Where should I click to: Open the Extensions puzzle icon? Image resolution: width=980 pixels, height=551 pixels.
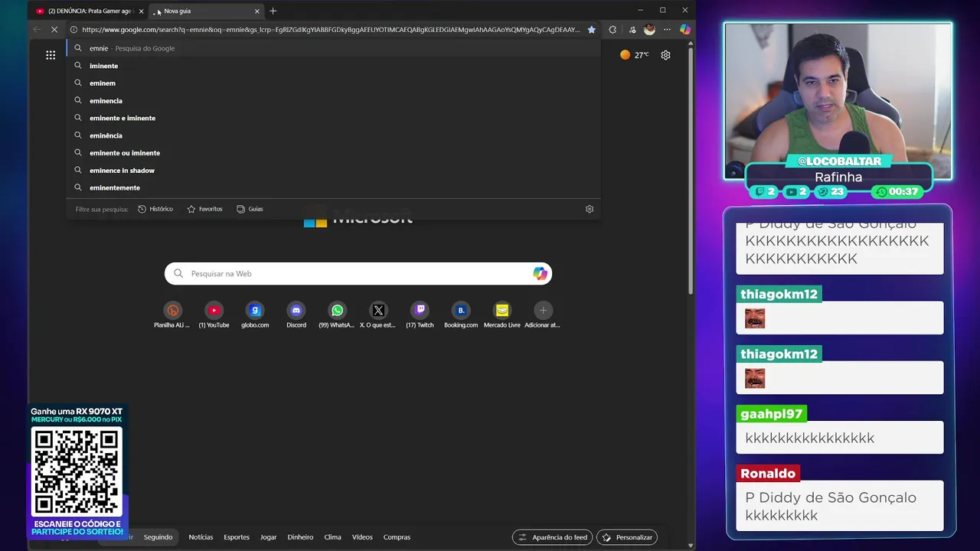(612, 30)
